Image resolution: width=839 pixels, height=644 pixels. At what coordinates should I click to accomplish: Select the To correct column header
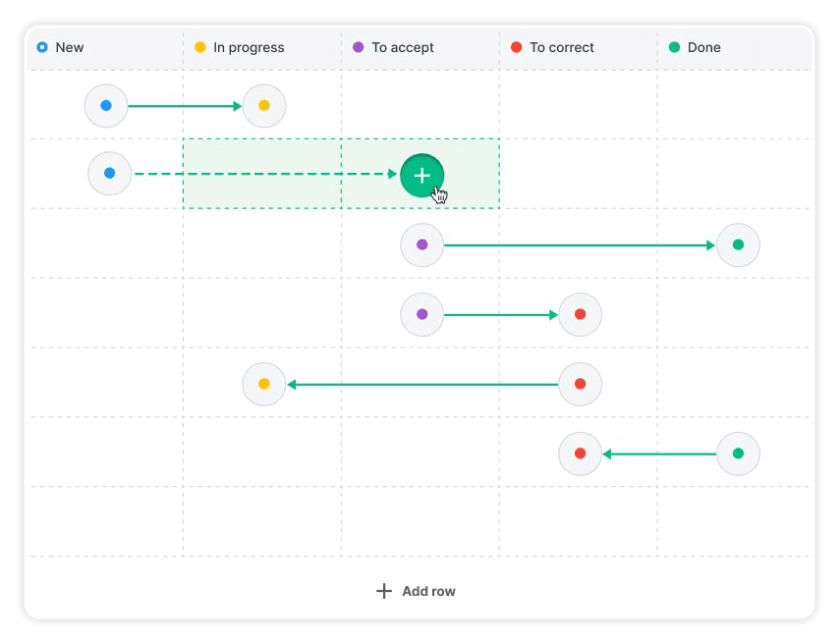coord(561,47)
